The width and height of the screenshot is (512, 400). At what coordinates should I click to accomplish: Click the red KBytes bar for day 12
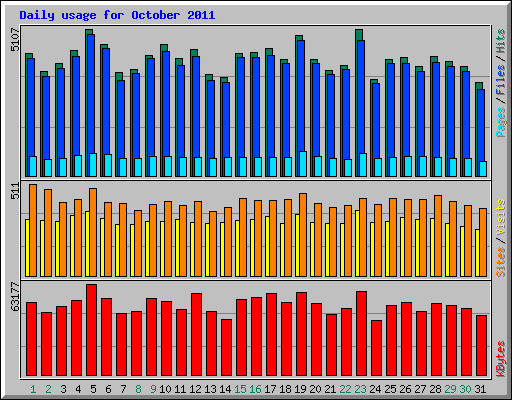click(x=197, y=334)
